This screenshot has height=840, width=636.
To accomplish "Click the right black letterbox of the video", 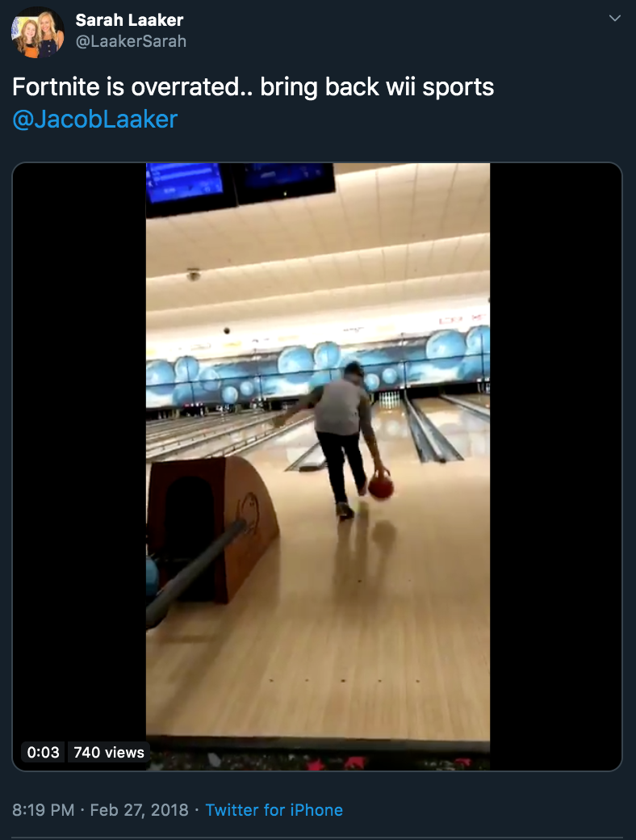I will coord(556,466).
